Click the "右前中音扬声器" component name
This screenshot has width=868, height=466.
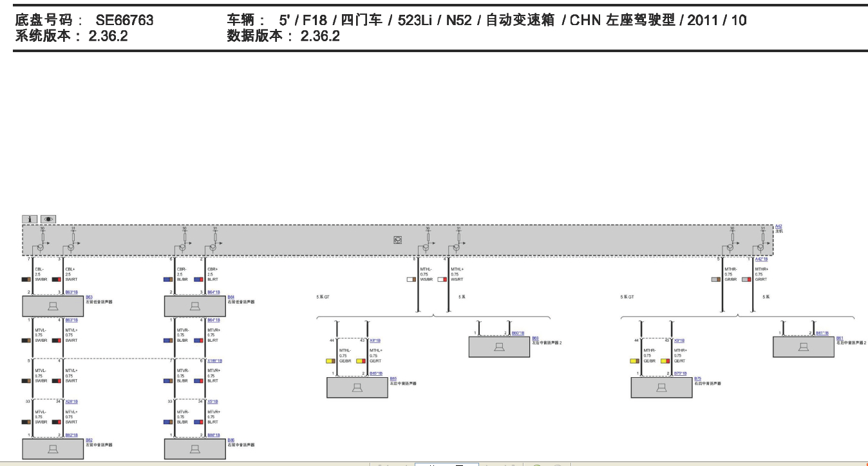point(240,444)
